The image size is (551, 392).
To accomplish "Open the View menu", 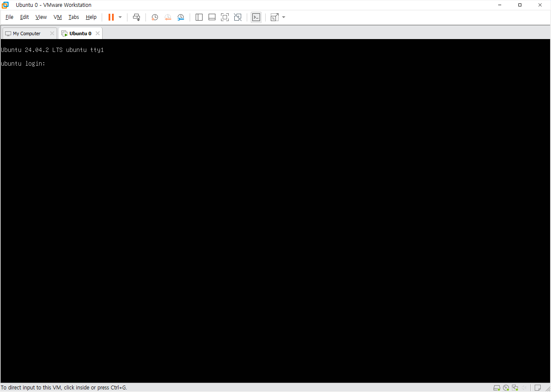I will coord(41,17).
